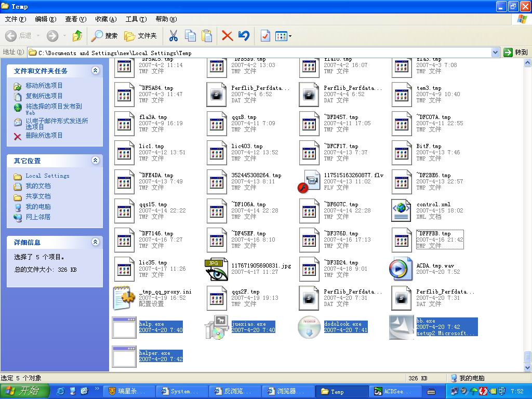Select the juexiao.exe installer icon
532x399 pixels.
[217, 327]
